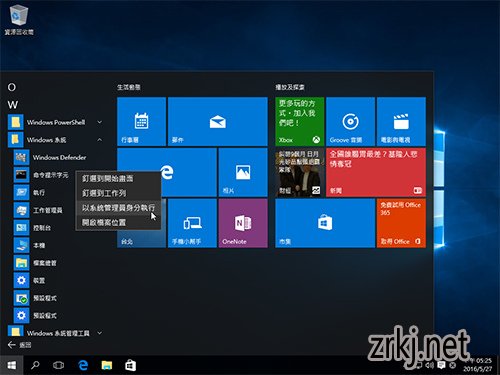
Task: Open the 郵件 (Mail) tile
Action: click(218, 121)
